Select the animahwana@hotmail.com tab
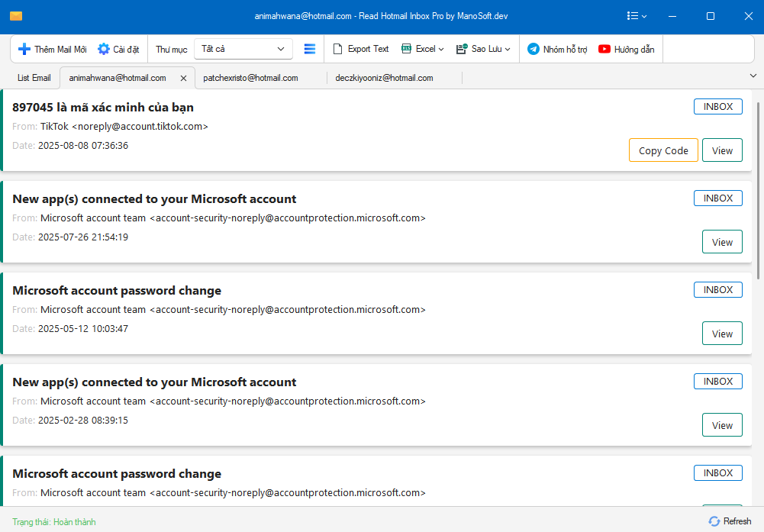This screenshot has height=532, width=764. (x=118, y=78)
